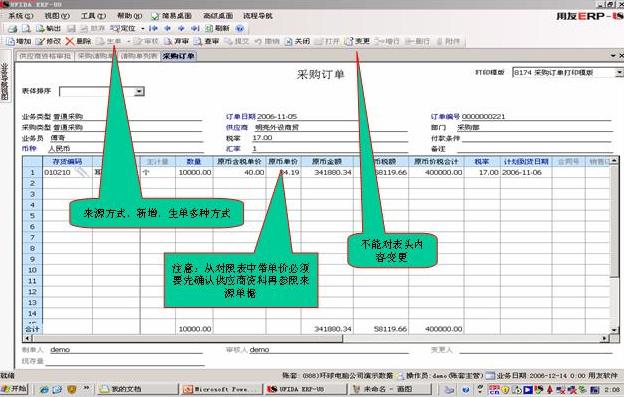
Task: Click the 输出 (Export) toolbar icon
Action: (40, 29)
